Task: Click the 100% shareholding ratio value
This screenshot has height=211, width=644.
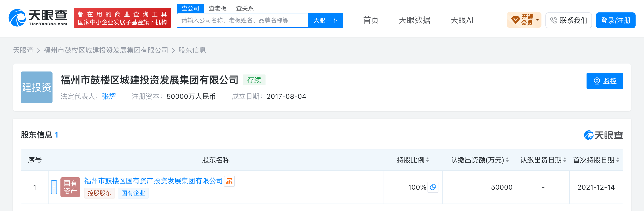Action: point(417,187)
